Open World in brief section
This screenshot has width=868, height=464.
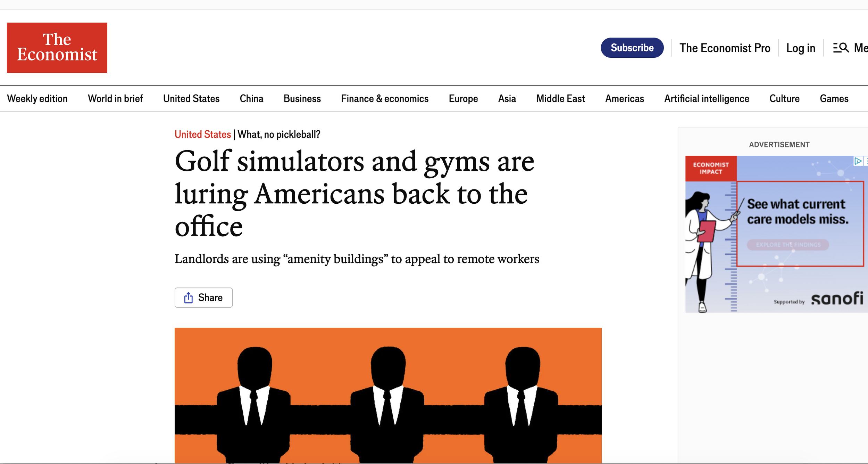click(115, 99)
